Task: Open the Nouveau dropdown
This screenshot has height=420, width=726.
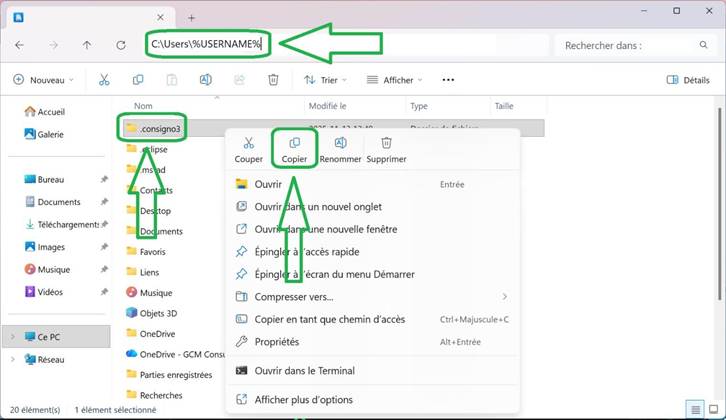Action: pyautogui.click(x=44, y=80)
